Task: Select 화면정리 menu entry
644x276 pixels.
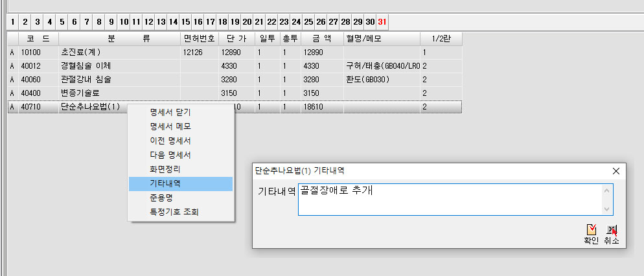Action: (x=165, y=169)
